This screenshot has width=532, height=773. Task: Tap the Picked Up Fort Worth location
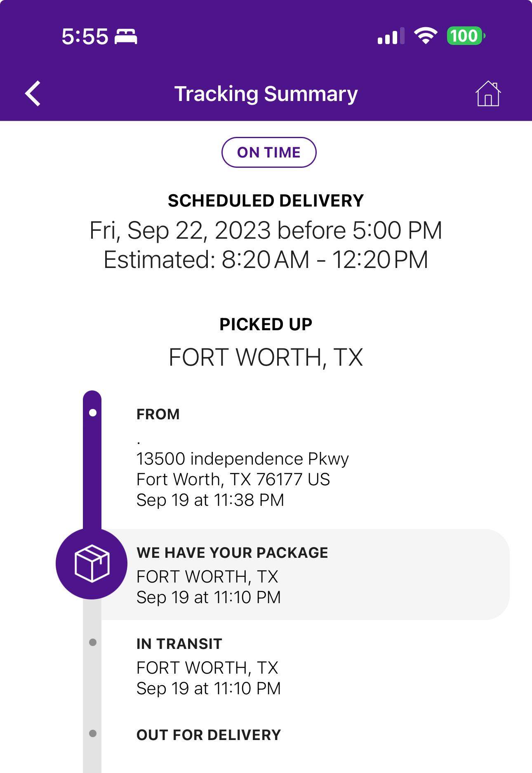click(x=266, y=357)
